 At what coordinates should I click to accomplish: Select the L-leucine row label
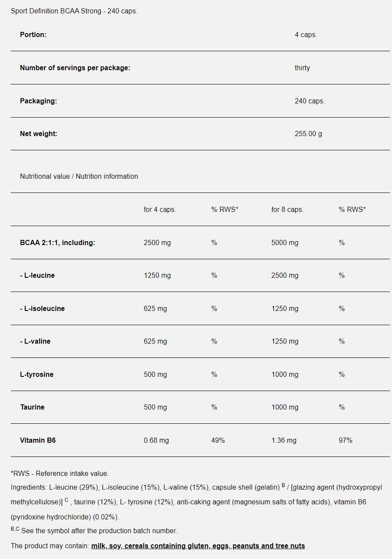[x=37, y=275]
